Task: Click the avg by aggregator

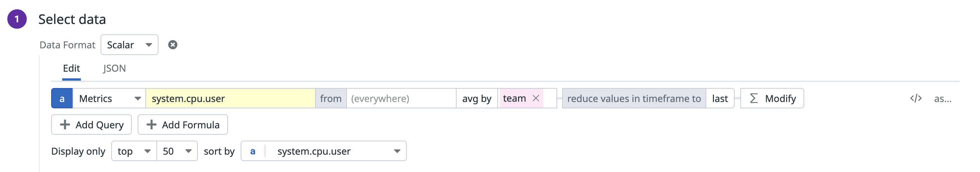Action: click(x=477, y=98)
